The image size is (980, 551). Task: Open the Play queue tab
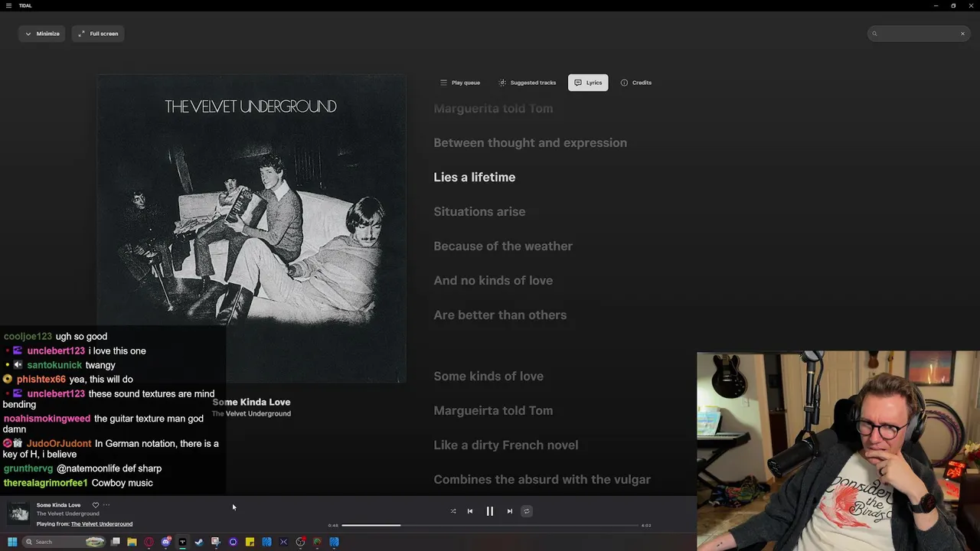point(460,83)
